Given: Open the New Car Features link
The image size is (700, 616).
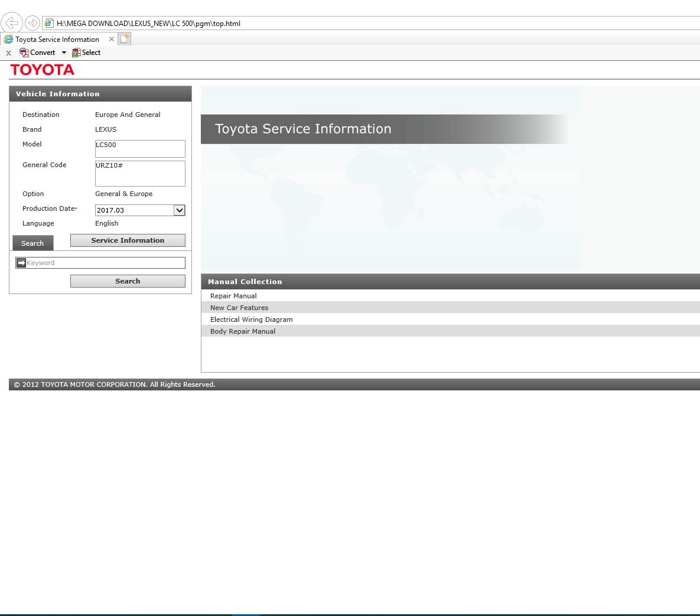Looking at the screenshot, I should click(239, 308).
